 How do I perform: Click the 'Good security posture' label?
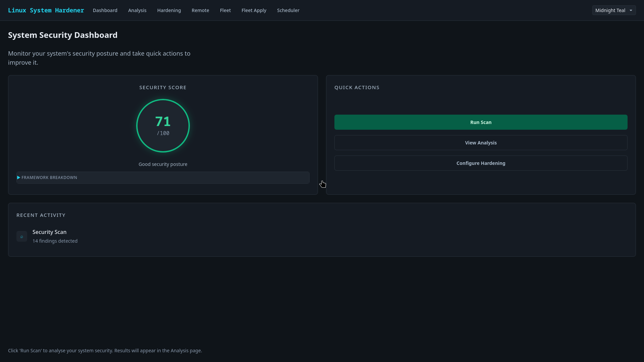pos(163,164)
